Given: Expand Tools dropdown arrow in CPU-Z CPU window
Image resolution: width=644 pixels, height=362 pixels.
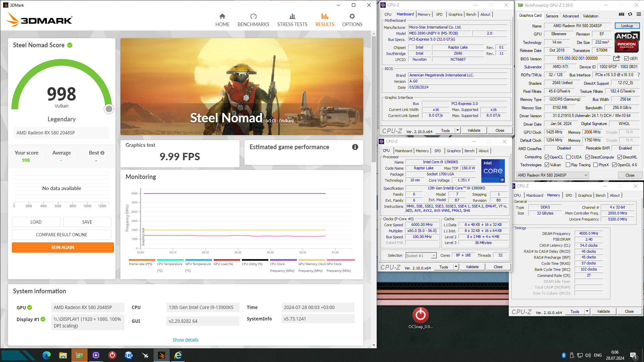Looking at the screenshot, I should pyautogui.click(x=456, y=267).
